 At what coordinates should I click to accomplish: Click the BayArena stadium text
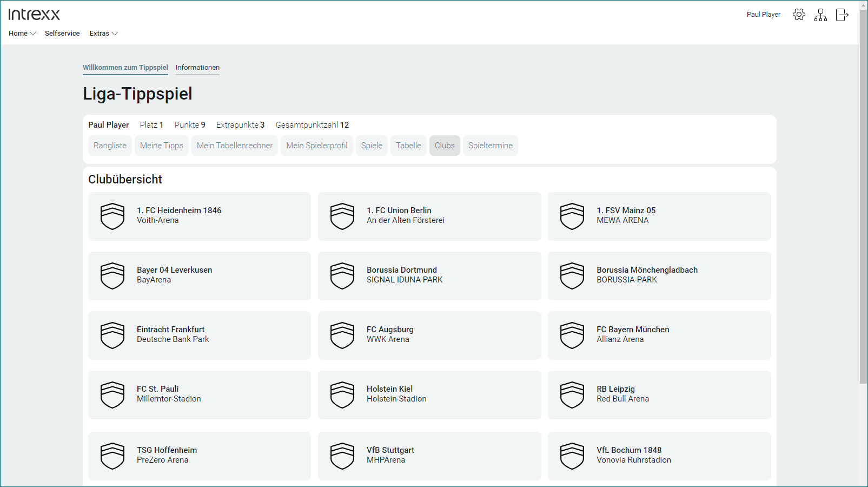coord(154,280)
